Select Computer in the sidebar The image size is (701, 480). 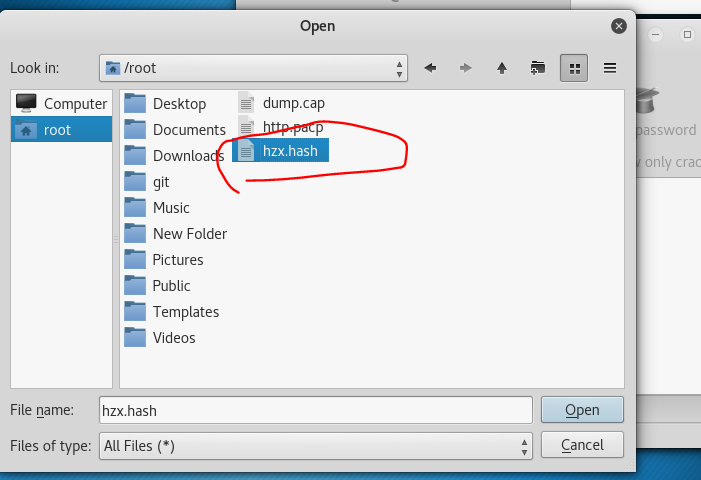[74, 104]
